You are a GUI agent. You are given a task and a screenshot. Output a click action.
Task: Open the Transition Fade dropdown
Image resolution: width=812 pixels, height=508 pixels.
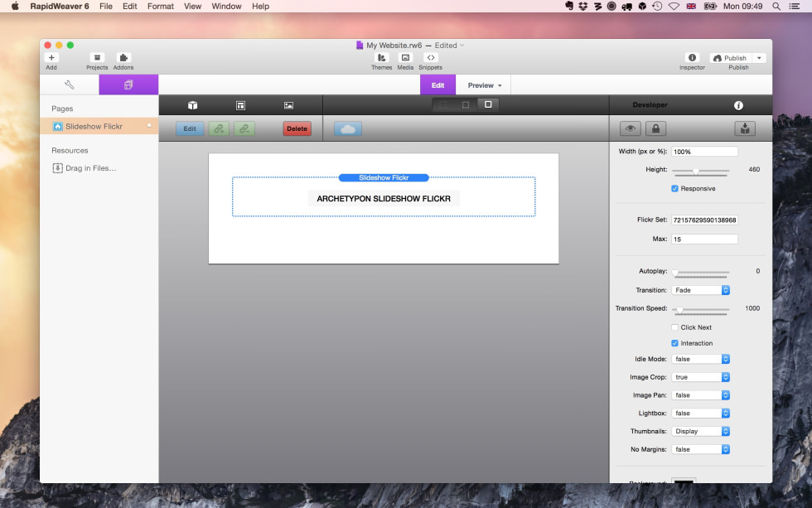pos(701,290)
